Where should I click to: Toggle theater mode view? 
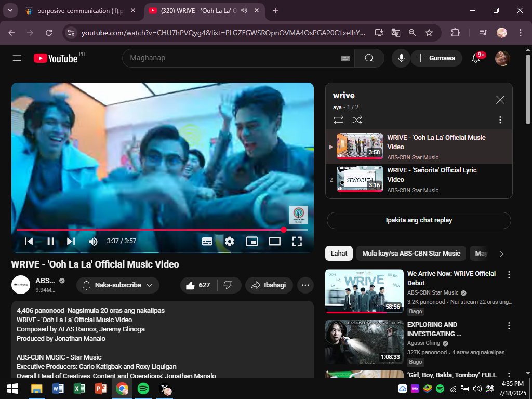pyautogui.click(x=274, y=241)
